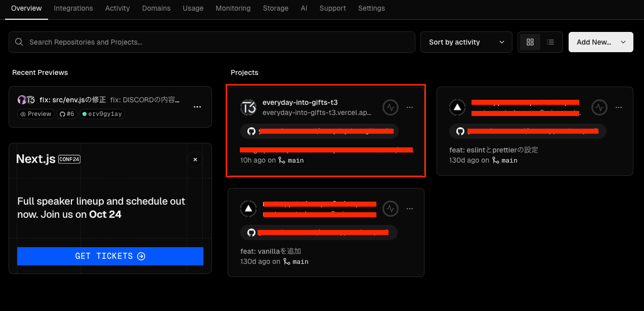Open more options for everyday-into-gifts-t3
The height and width of the screenshot is (311, 644).
coord(410,107)
